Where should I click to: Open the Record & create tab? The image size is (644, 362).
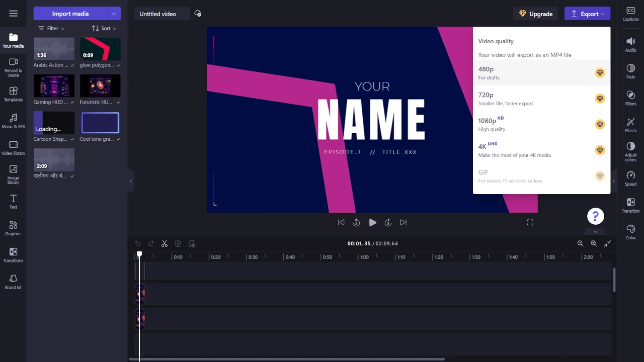(13, 67)
